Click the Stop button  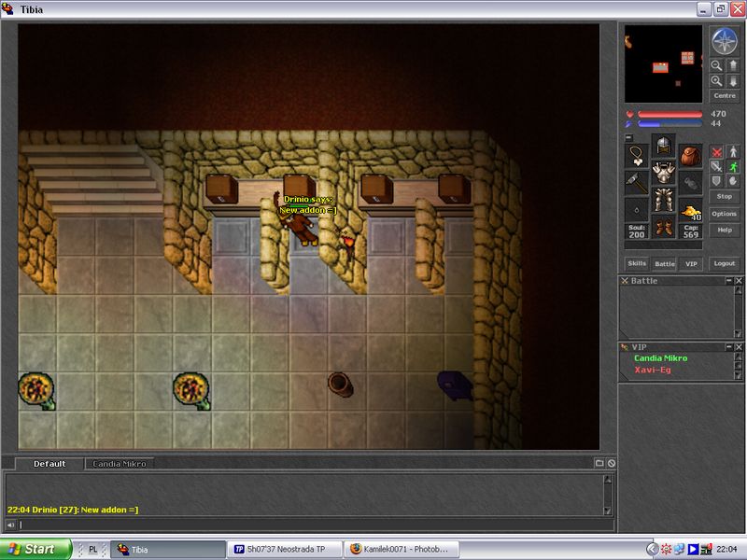tap(725, 196)
